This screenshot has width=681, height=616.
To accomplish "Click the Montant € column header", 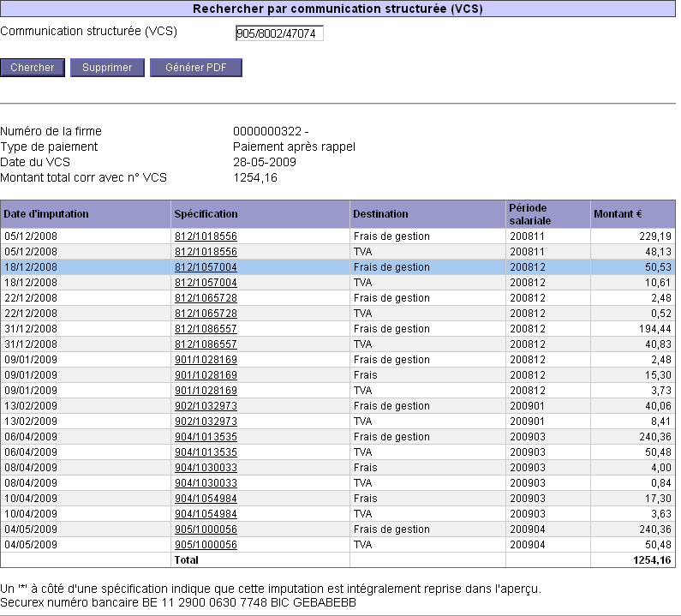I will pyautogui.click(x=633, y=214).
